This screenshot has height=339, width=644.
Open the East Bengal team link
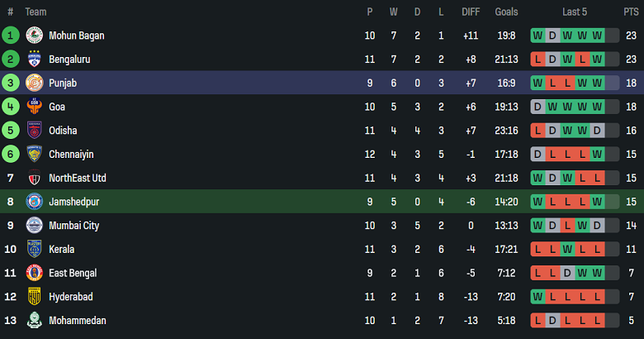(73, 273)
